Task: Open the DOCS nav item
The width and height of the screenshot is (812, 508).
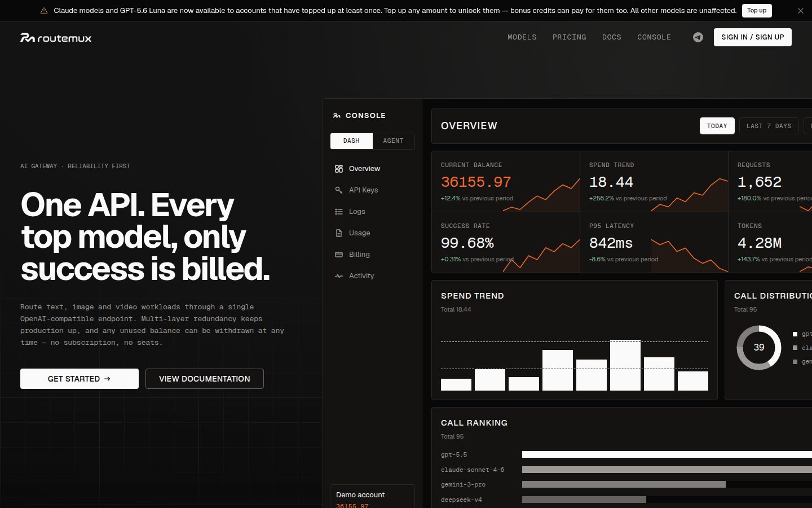Action: (612, 37)
